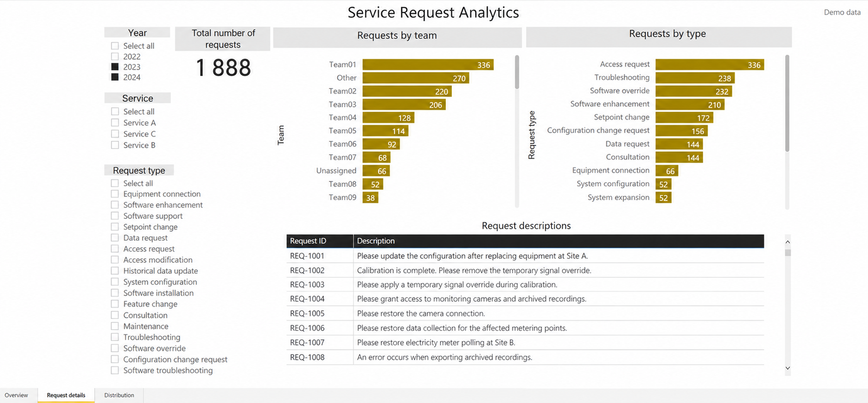
Task: Click the Requests by type chart scrollbar
Action: 787,103
